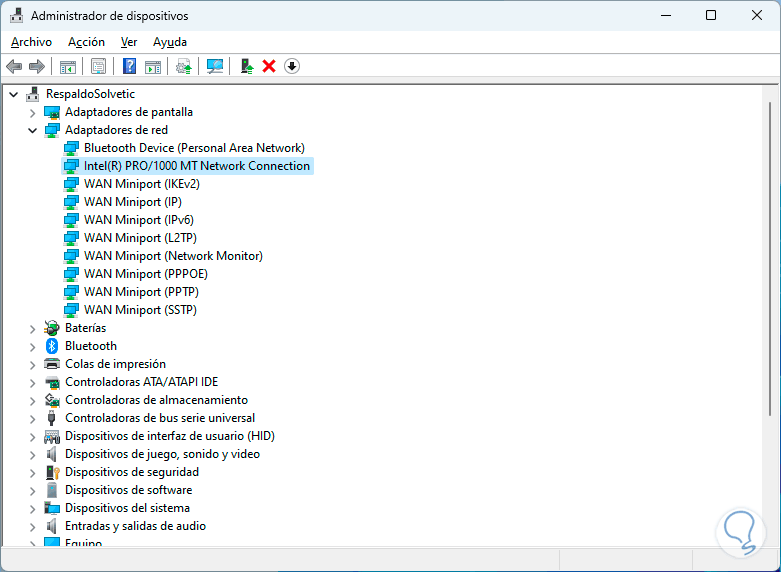Viewport: 781px width, 572px height.
Task: Expand Controladoras ATA/ATAPI IDE
Action: point(33,383)
